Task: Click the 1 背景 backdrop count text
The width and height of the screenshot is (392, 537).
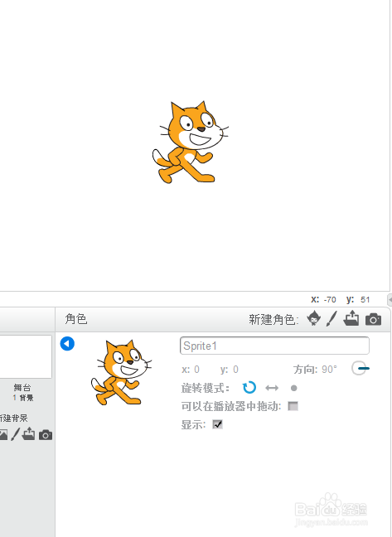Action: pos(23,398)
